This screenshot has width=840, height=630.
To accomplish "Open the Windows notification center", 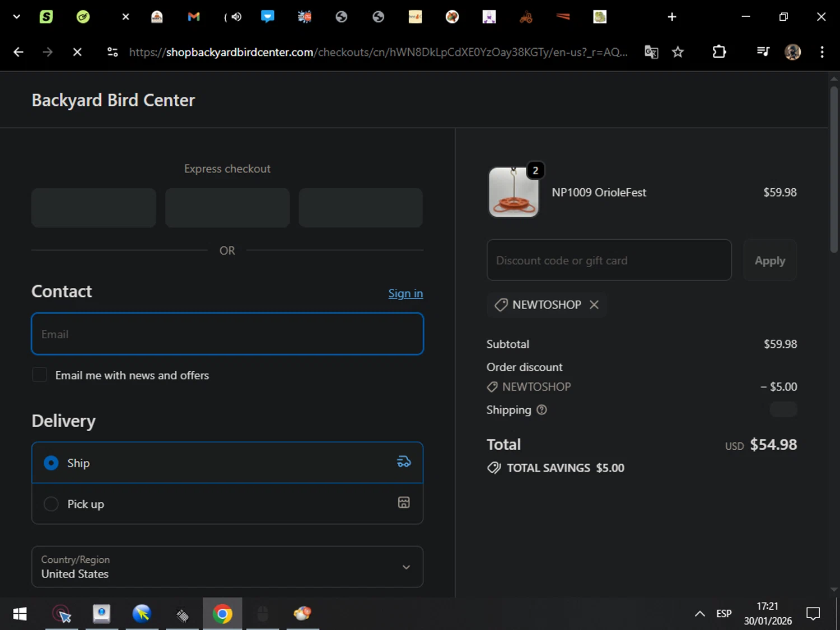I will pyautogui.click(x=813, y=614).
